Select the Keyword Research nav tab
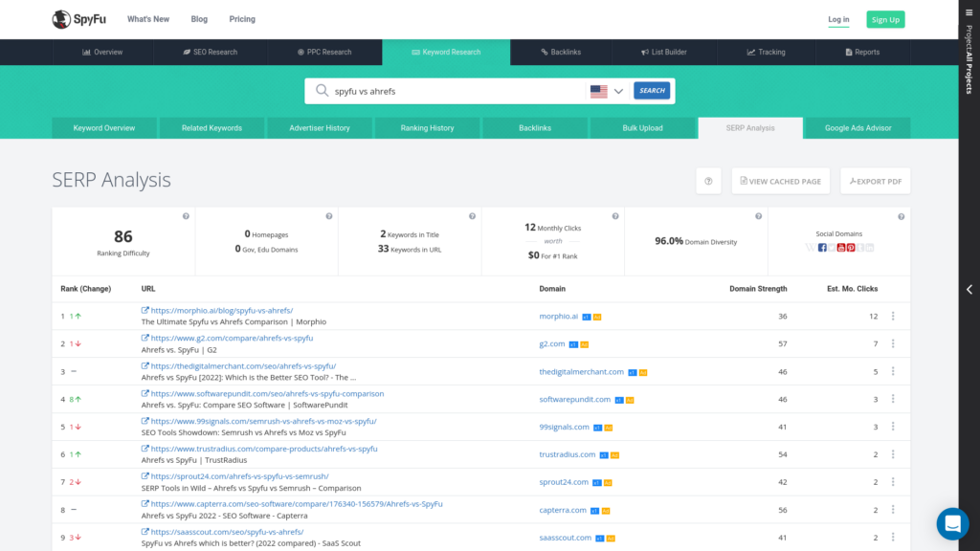The width and height of the screenshot is (980, 551). click(446, 52)
